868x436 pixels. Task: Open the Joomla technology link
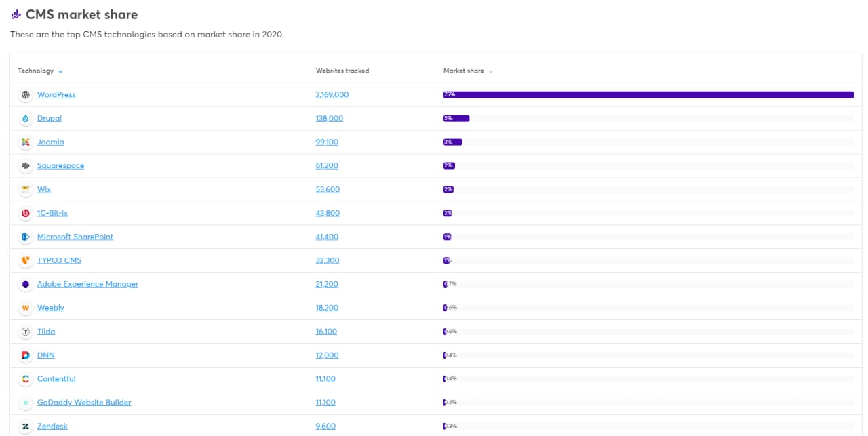point(51,142)
